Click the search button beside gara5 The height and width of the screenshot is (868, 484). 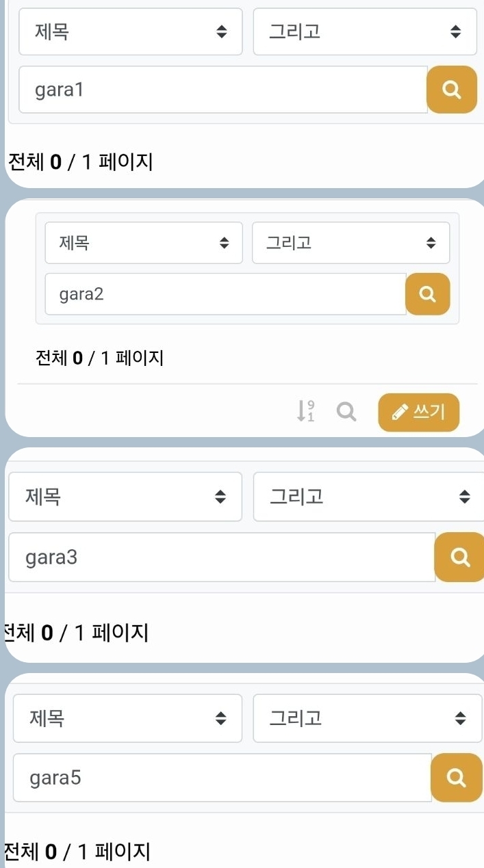(456, 778)
